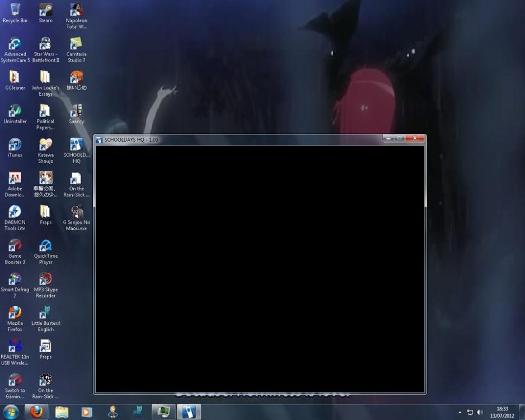Open Napoleon Total War
The image size is (525, 420).
[x=76, y=11]
